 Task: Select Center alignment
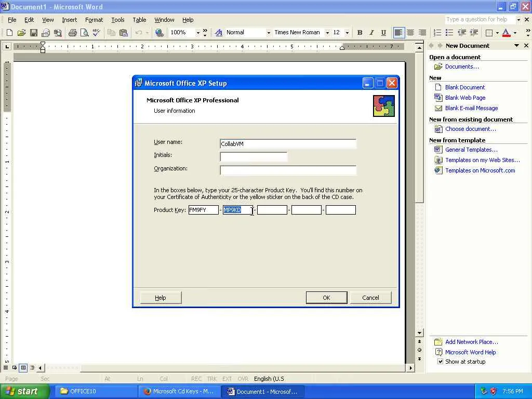pos(410,33)
